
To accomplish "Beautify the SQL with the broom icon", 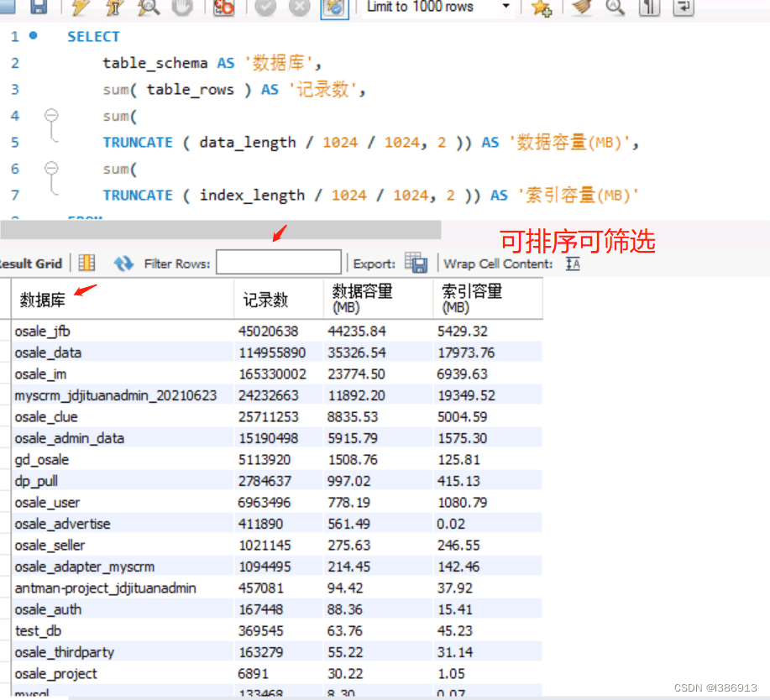I will coord(582,7).
